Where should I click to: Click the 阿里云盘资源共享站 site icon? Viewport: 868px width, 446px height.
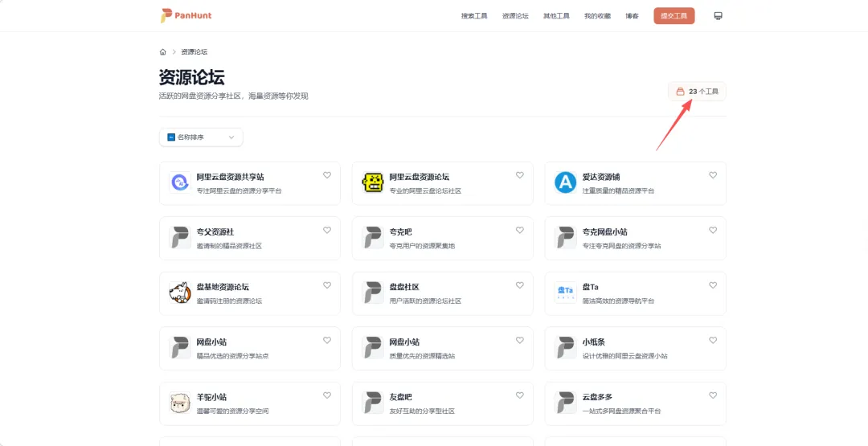point(180,182)
